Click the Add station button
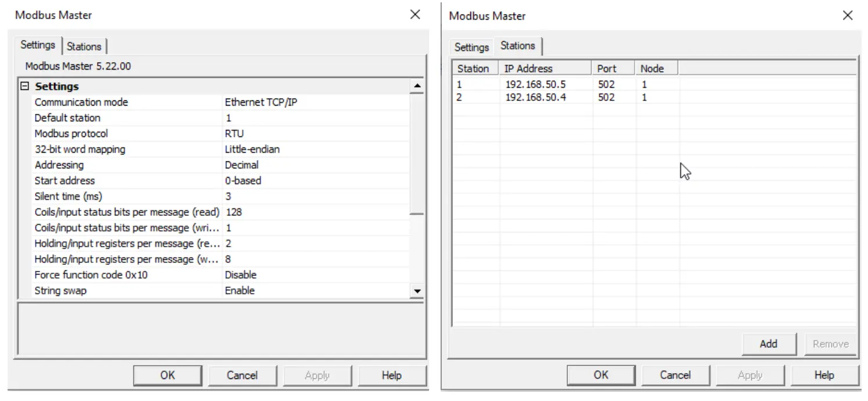The height and width of the screenshot is (401, 868). pos(769,344)
